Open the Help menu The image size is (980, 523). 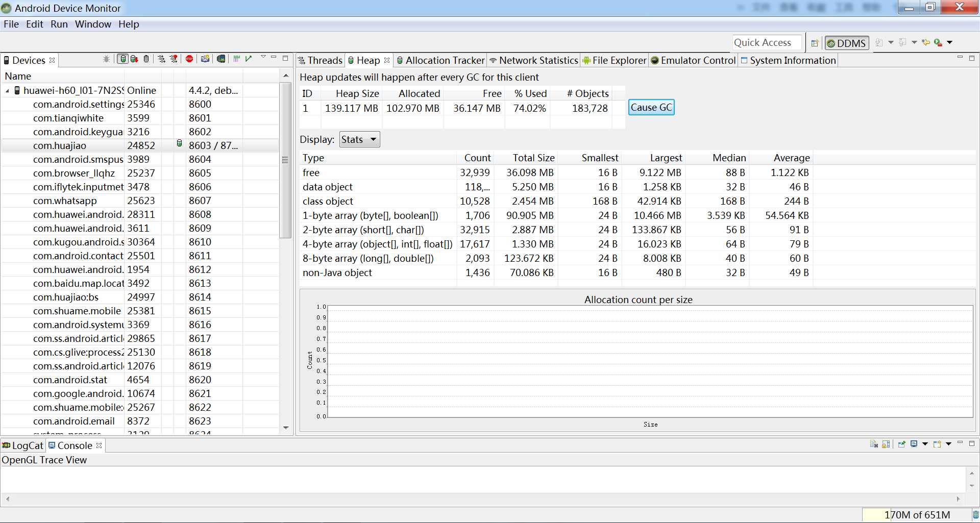point(129,24)
